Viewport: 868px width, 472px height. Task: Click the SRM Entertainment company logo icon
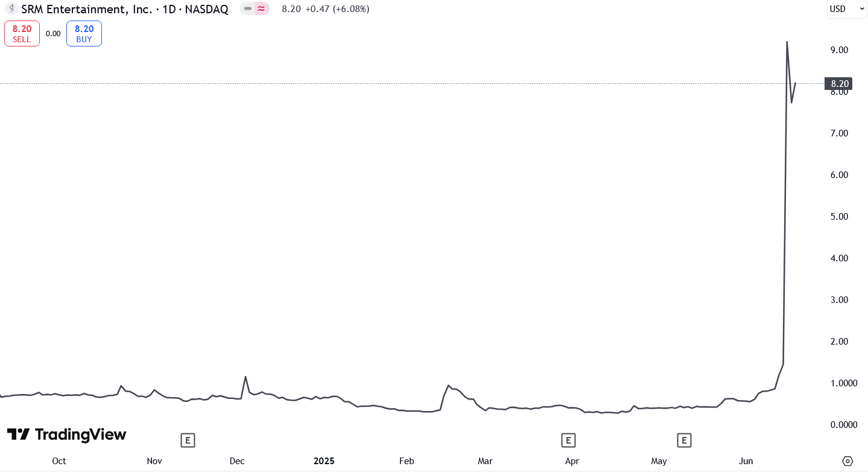click(11, 9)
